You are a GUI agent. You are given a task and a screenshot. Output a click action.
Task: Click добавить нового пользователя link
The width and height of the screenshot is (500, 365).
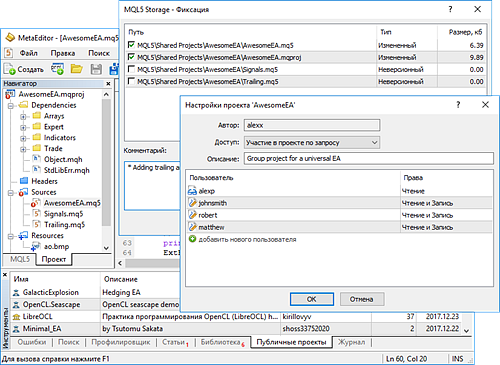[x=247, y=239]
